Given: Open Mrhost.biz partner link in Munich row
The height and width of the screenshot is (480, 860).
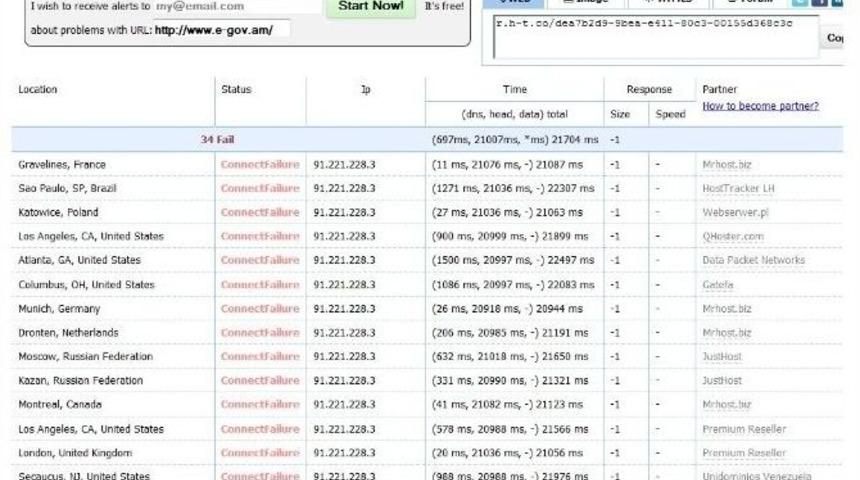Looking at the screenshot, I should [x=727, y=309].
